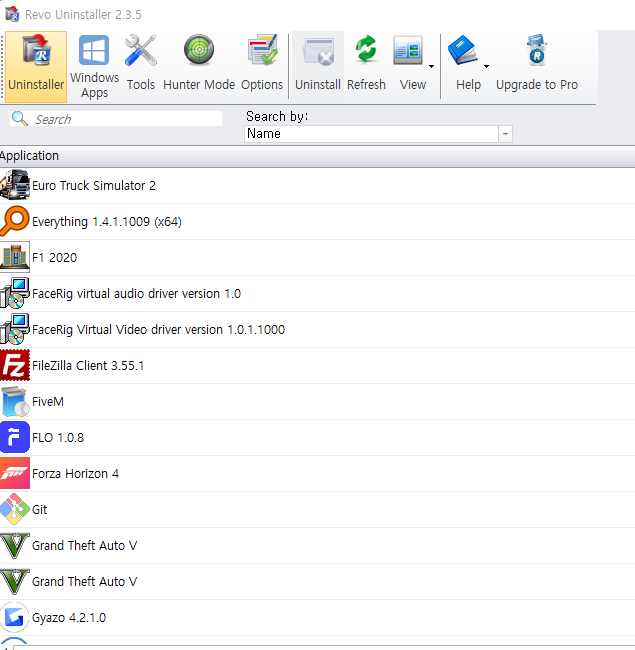Select the text Everything 1.4.1.1009 (x64)

coord(107,222)
